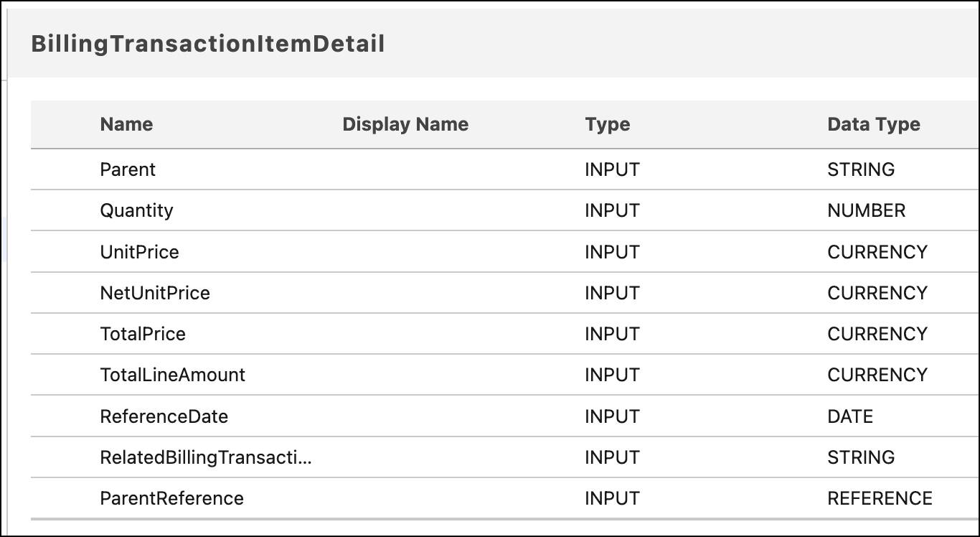
Task: Select the STRING data type of Parent
Action: (862, 169)
